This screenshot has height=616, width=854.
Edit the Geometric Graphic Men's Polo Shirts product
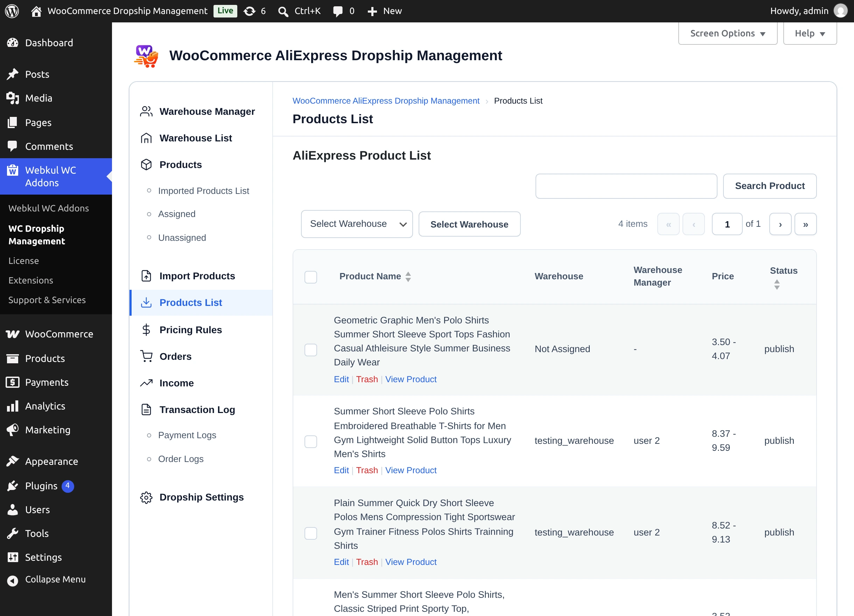[x=341, y=379]
